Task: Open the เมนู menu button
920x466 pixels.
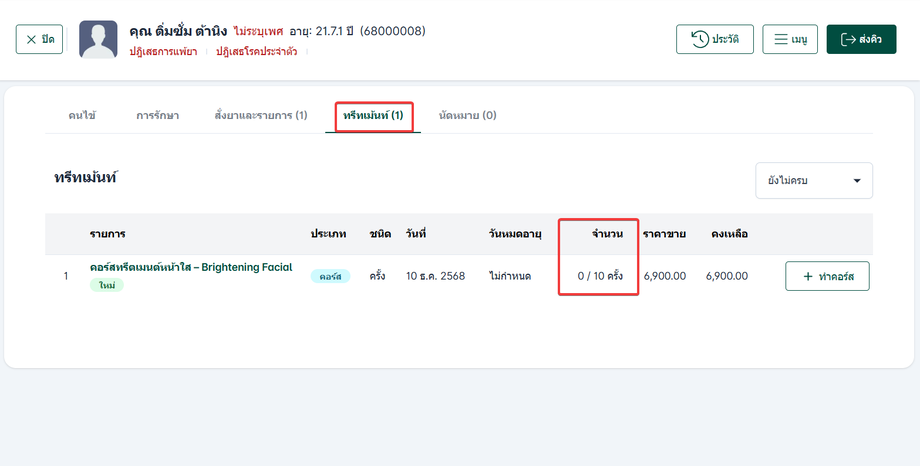Action: (x=790, y=39)
